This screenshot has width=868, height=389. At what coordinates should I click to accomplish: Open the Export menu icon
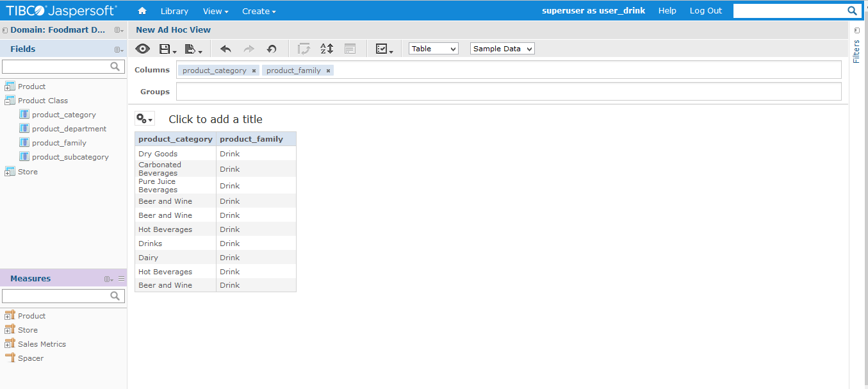click(193, 49)
